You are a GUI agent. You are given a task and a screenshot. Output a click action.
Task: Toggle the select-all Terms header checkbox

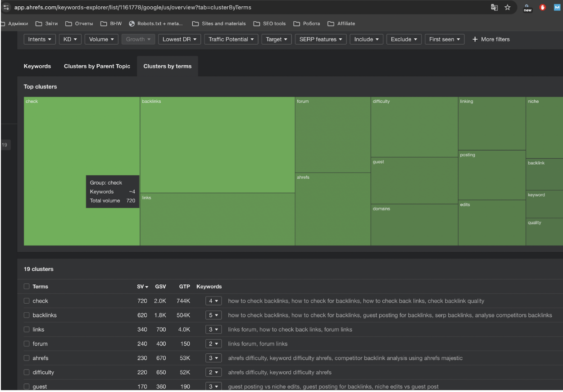pyautogui.click(x=27, y=287)
